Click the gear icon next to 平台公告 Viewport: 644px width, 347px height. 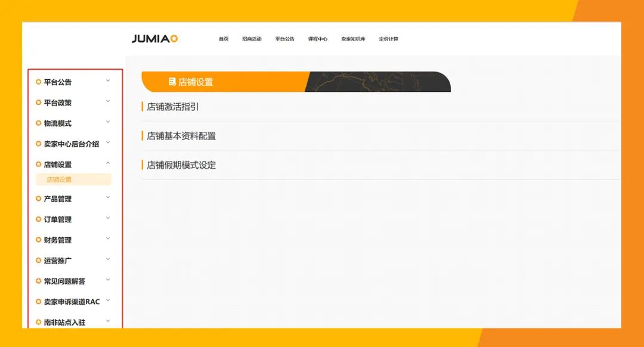click(38, 82)
